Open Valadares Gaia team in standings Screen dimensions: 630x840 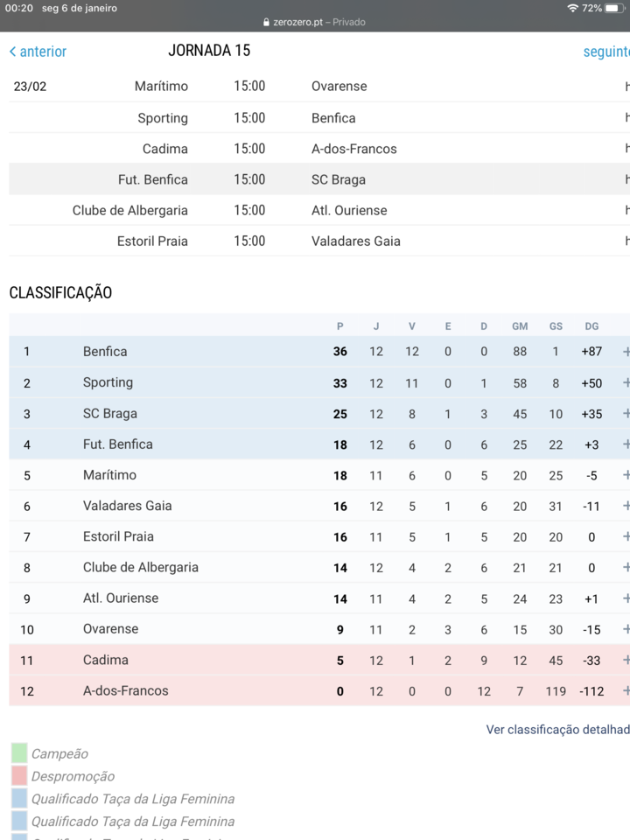tap(127, 506)
